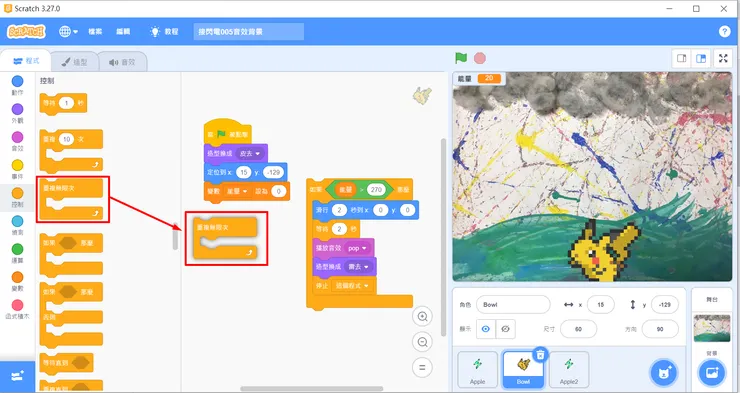Select the Apple sprite thumbnail
The height and width of the screenshot is (393, 740).
click(x=478, y=370)
